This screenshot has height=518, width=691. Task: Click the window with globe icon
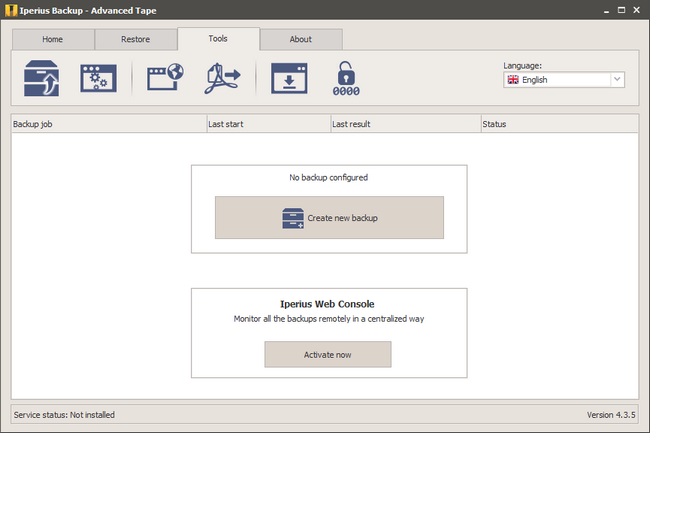(165, 77)
